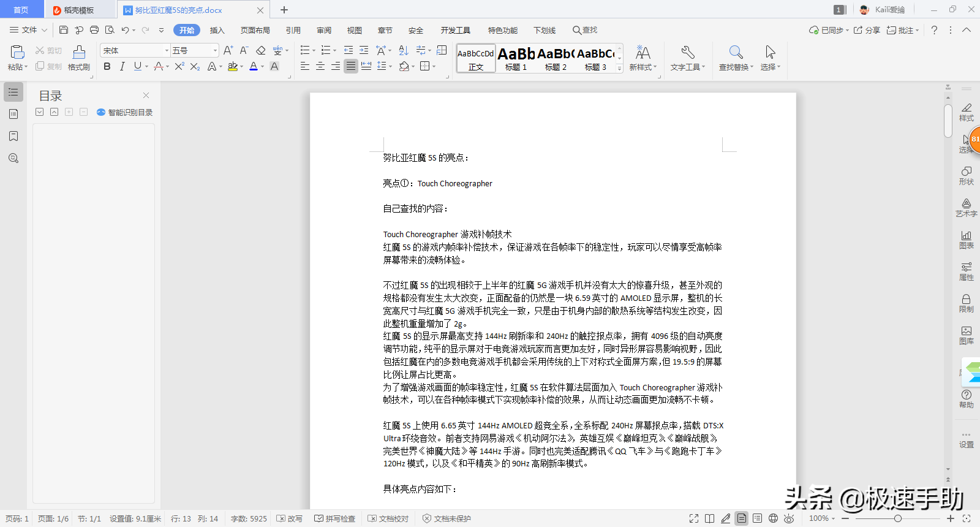The height and width of the screenshot is (527, 980).
Task: Center-align the paragraph
Action: (x=320, y=66)
